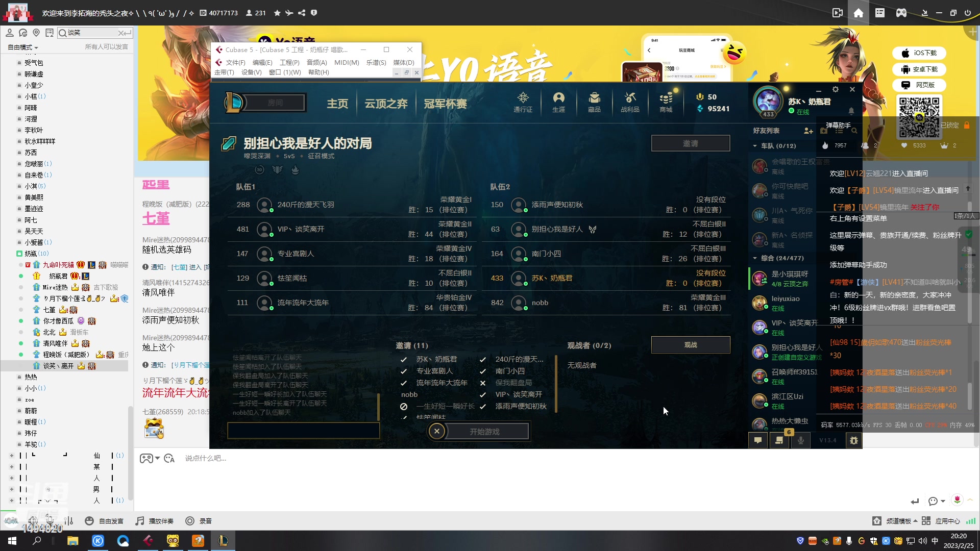
Task: Click the 观战 spectate button
Action: (691, 345)
